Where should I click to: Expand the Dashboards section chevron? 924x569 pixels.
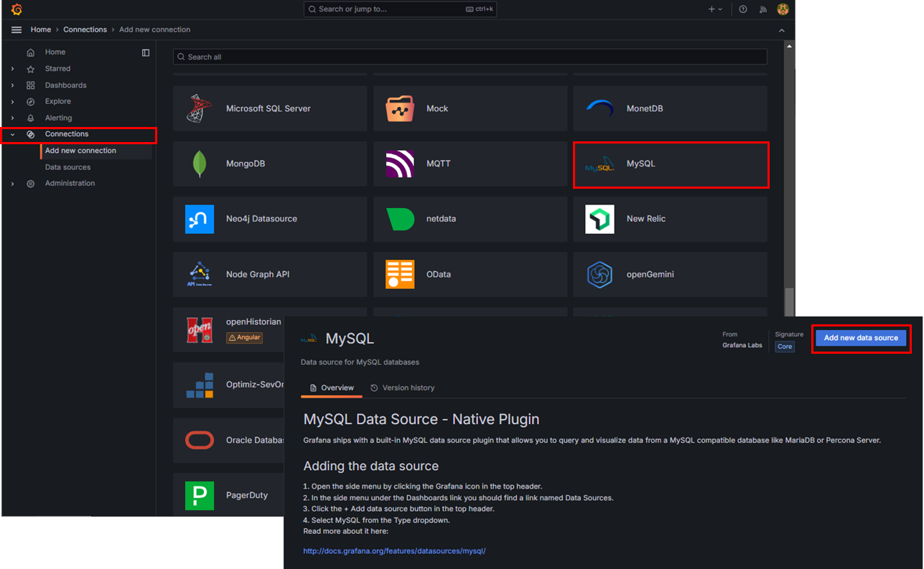[12, 85]
